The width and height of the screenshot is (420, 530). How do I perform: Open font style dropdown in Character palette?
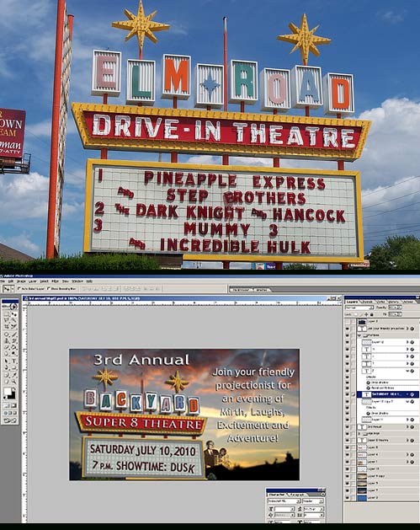click(321, 501)
